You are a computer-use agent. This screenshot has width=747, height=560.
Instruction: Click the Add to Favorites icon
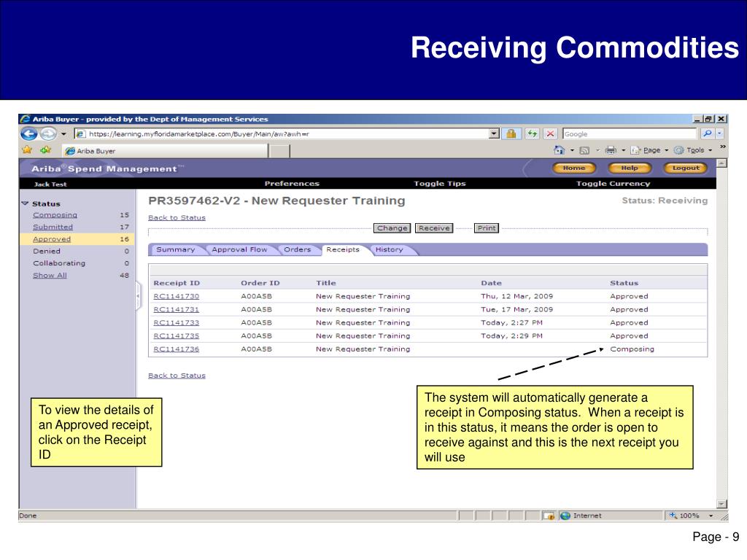point(46,150)
